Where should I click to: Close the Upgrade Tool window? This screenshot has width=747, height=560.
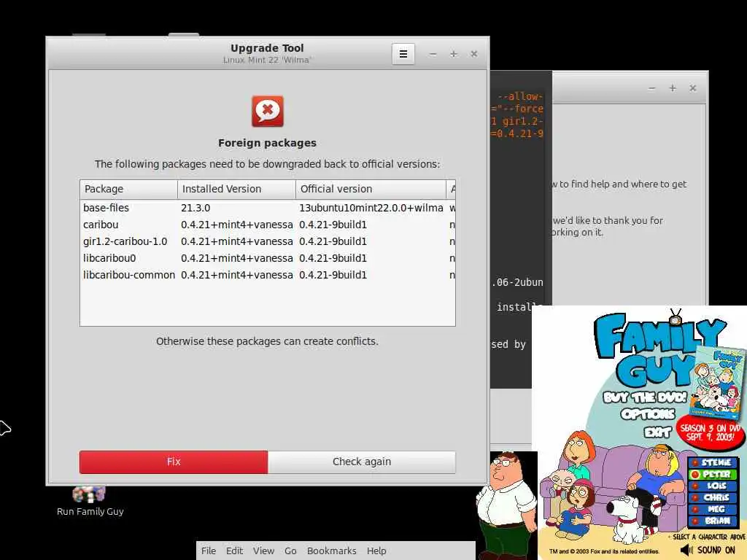point(474,54)
